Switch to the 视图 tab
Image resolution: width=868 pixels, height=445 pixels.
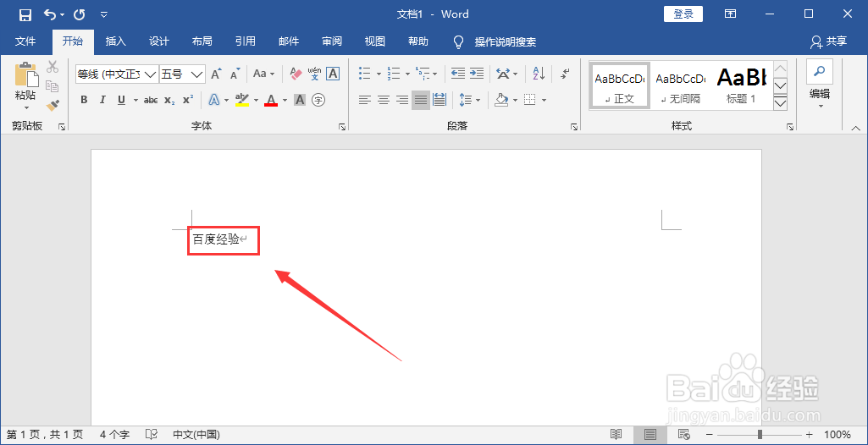click(x=375, y=41)
